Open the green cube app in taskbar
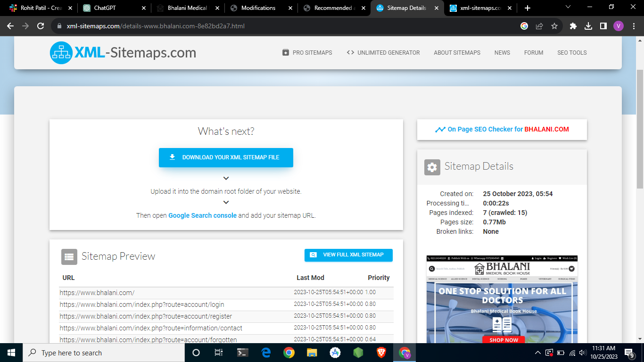The height and width of the screenshot is (362, 644). [x=358, y=353]
